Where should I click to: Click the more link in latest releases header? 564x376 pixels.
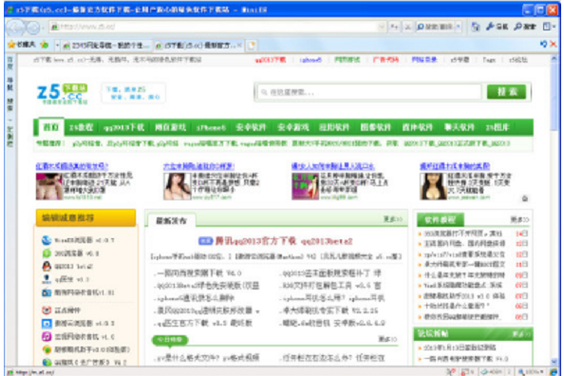[393, 219]
